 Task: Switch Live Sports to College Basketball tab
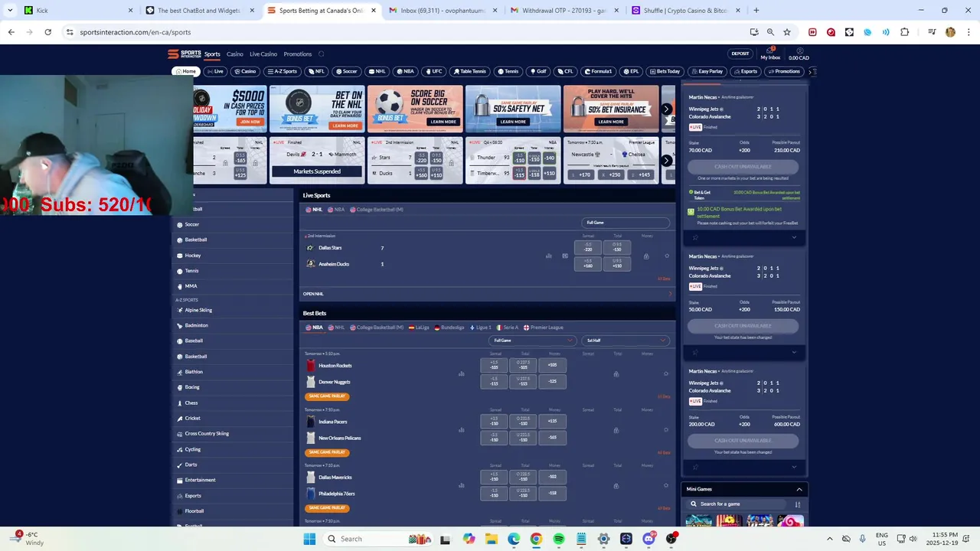[x=377, y=210]
